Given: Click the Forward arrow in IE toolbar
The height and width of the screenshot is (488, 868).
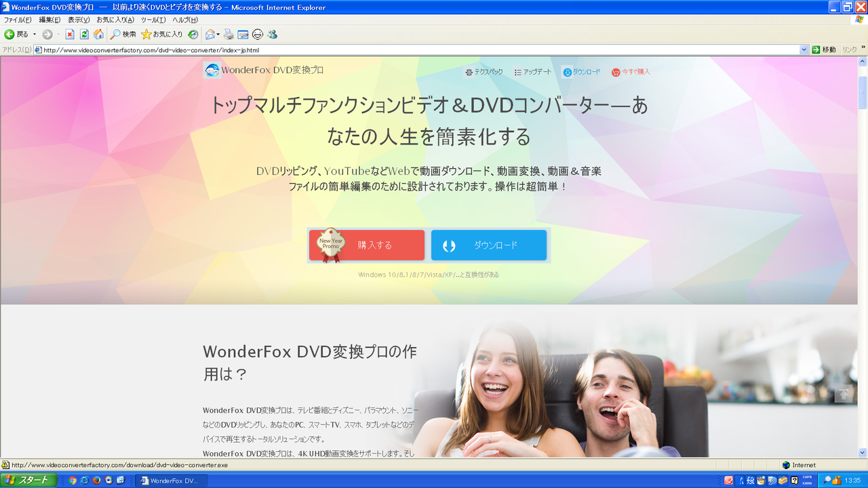Looking at the screenshot, I should point(47,34).
